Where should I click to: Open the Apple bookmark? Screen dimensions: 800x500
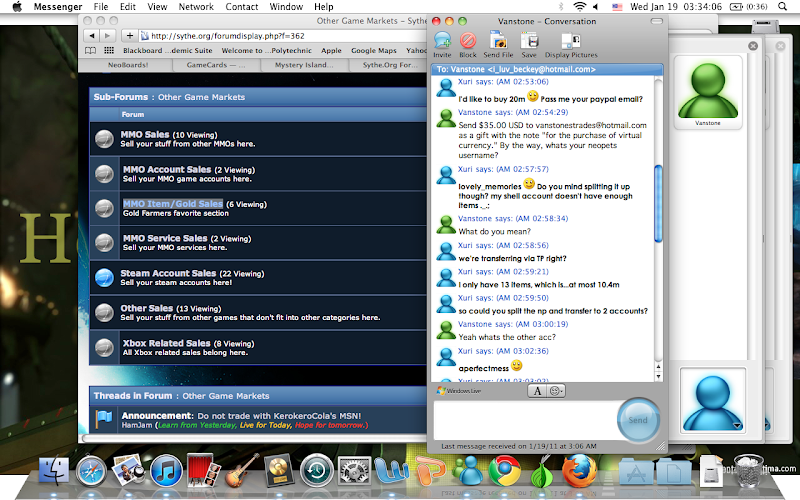(331, 51)
